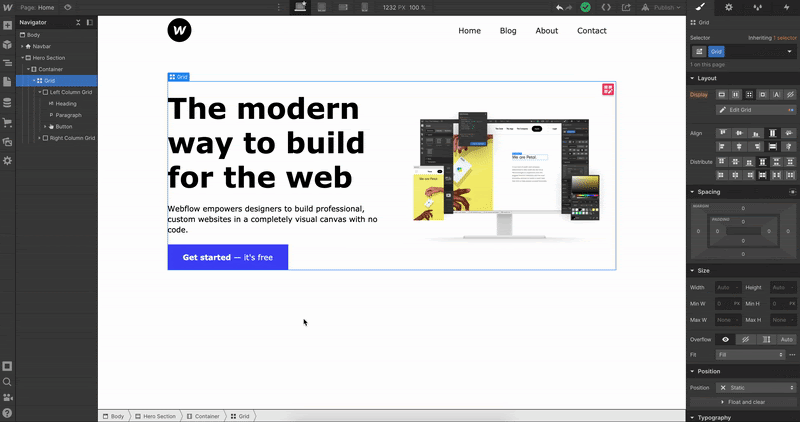Click the About nav link
800x422 pixels.
point(546,31)
